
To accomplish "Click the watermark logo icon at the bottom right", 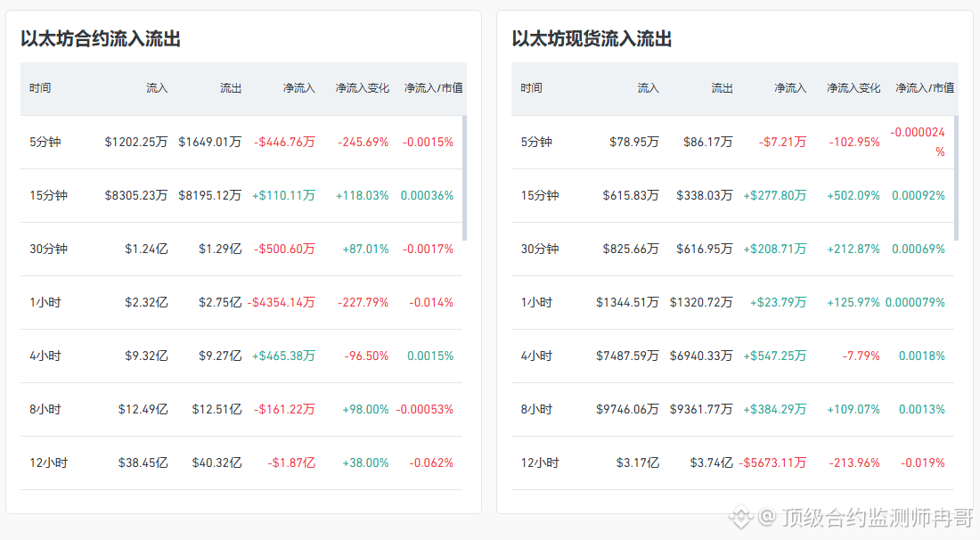I will (740, 517).
